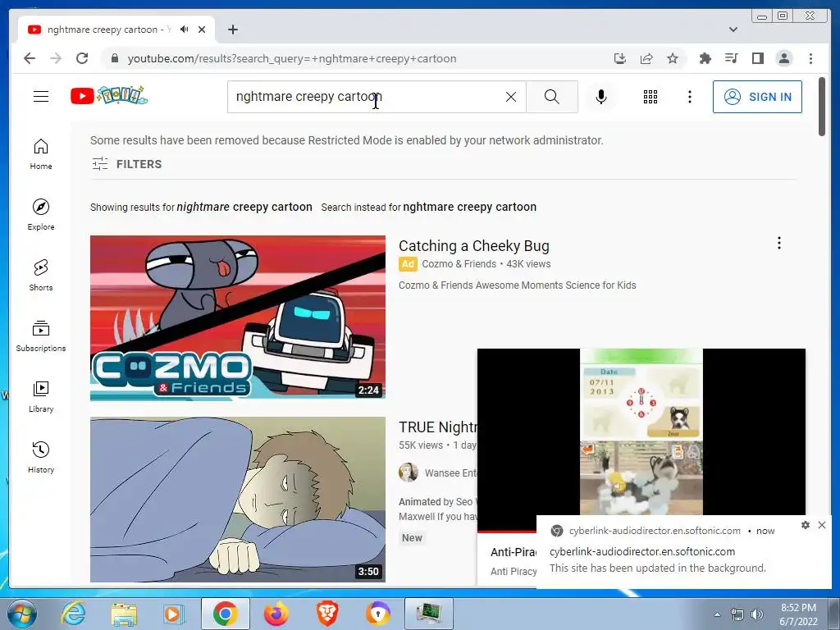This screenshot has height=630, width=840.
Task: Share this page icon
Action: [x=646, y=58]
